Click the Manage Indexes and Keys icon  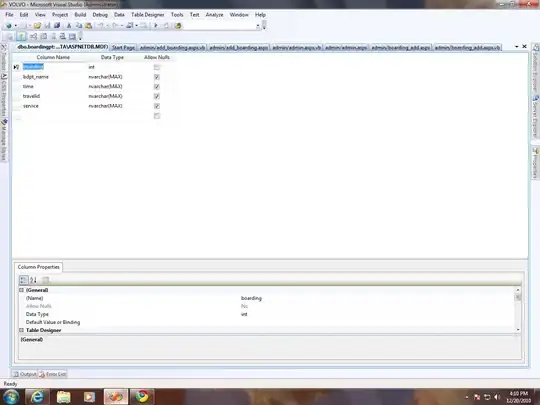pos(44,36)
